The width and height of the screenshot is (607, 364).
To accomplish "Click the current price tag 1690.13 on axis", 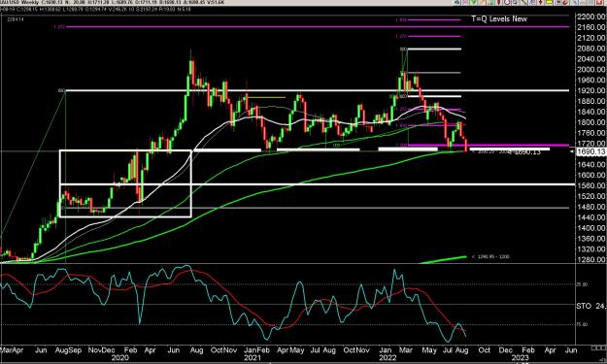I will point(590,151).
